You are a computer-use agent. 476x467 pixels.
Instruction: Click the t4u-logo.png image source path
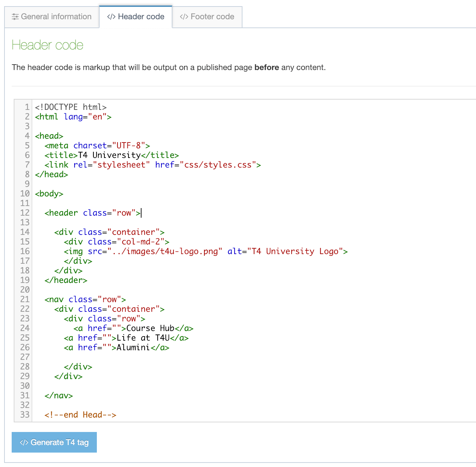(x=165, y=251)
